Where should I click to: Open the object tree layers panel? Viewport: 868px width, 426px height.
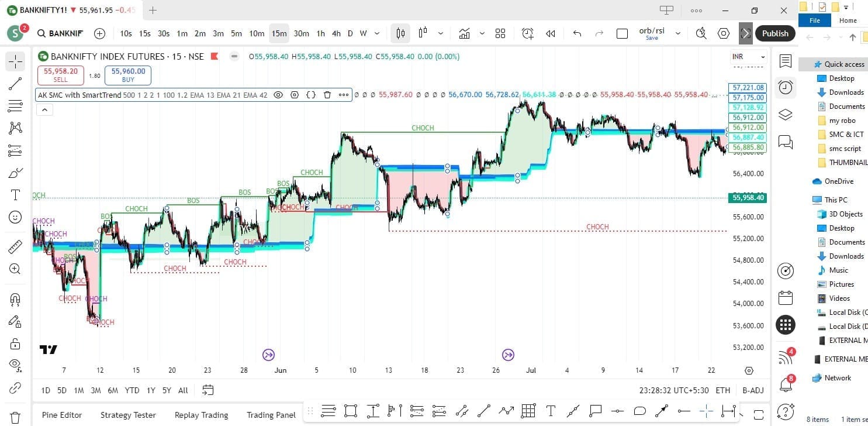click(786, 115)
